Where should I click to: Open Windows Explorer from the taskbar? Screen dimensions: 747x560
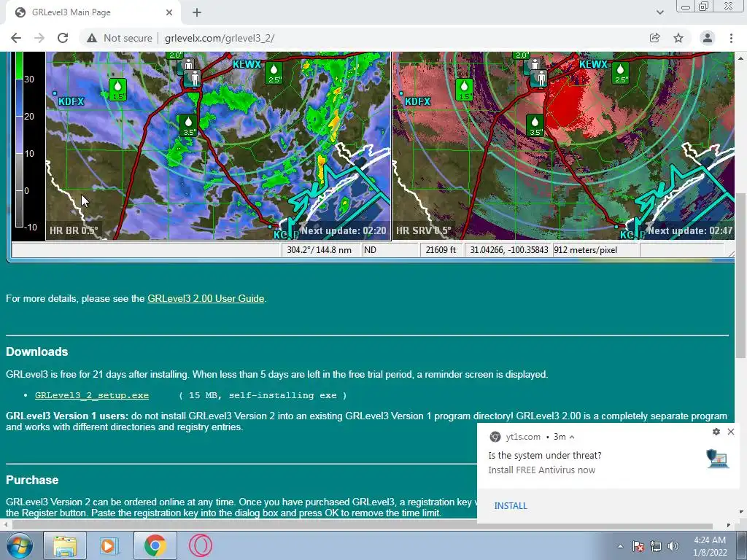pos(65,545)
